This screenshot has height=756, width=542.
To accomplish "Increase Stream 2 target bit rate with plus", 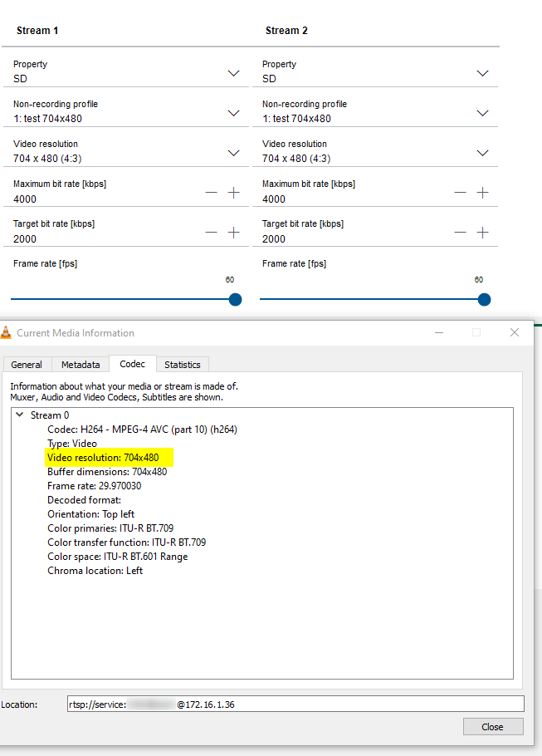I will 482,233.
